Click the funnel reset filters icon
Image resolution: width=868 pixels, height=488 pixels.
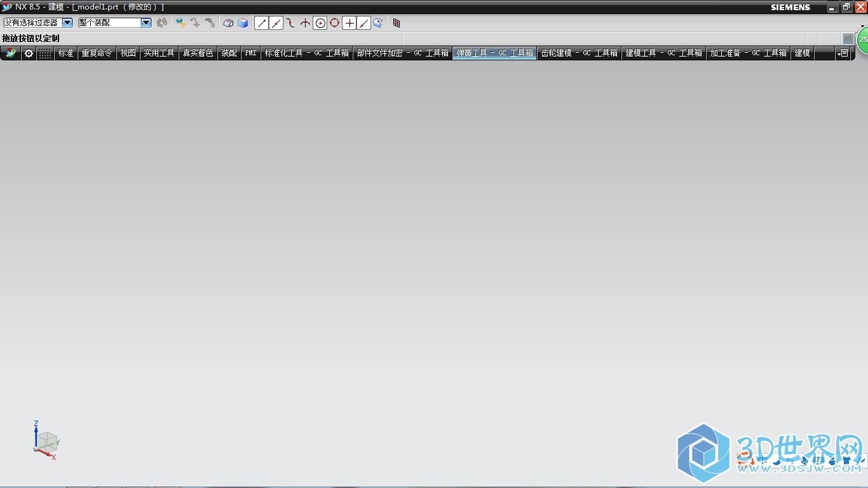tap(180, 23)
